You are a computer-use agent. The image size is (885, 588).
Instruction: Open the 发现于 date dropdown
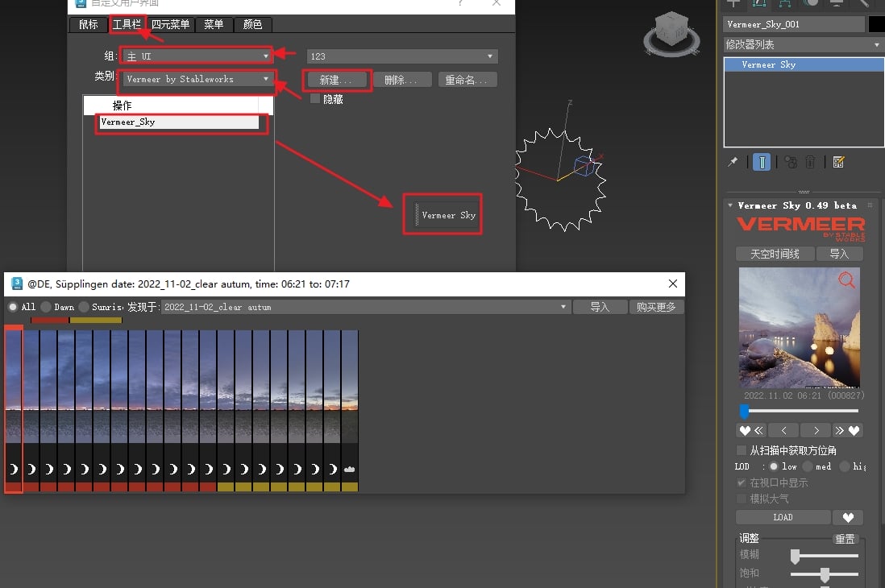click(x=365, y=307)
